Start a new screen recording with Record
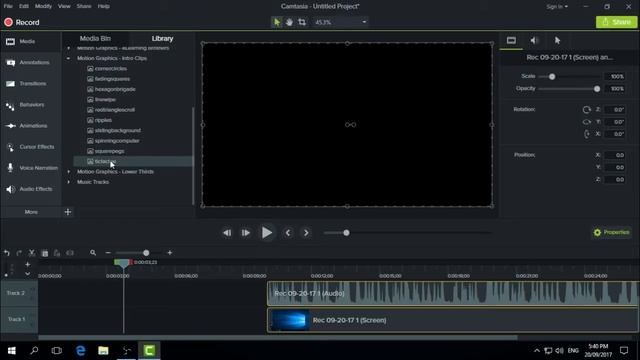The width and height of the screenshot is (640, 360). tap(22, 22)
